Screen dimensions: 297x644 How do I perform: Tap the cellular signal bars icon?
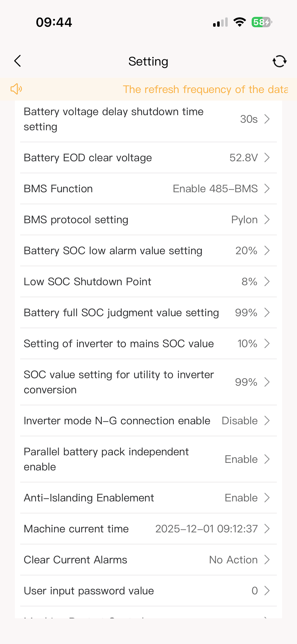220,22
